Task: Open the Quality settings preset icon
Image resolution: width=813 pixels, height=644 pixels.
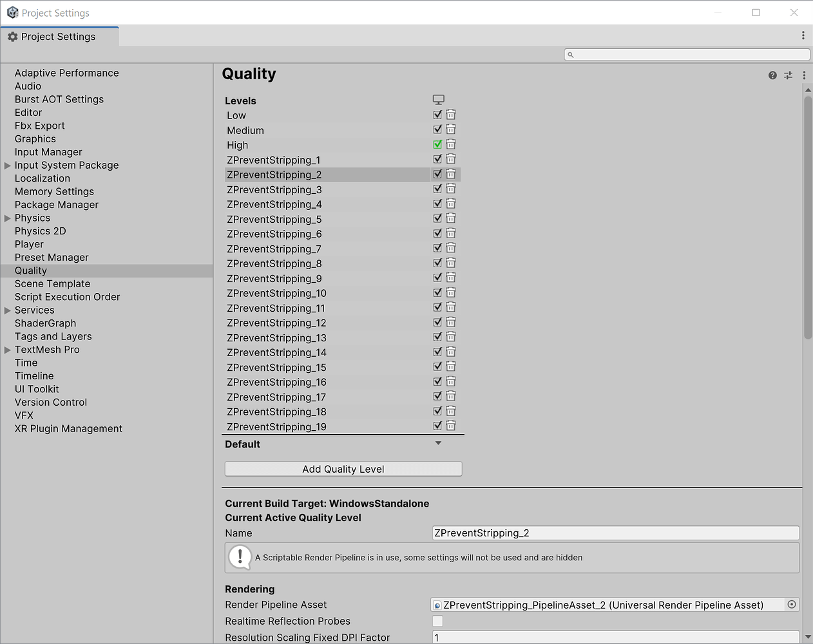Action: [x=788, y=75]
